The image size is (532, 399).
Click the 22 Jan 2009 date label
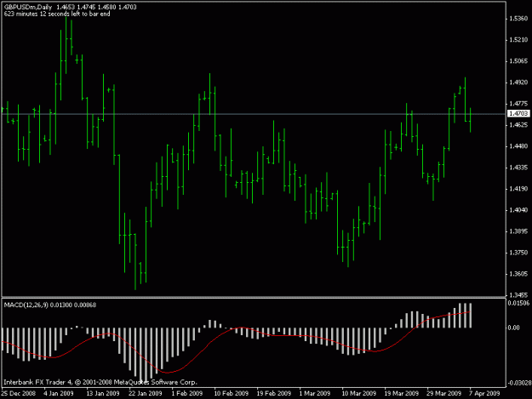tap(146, 393)
